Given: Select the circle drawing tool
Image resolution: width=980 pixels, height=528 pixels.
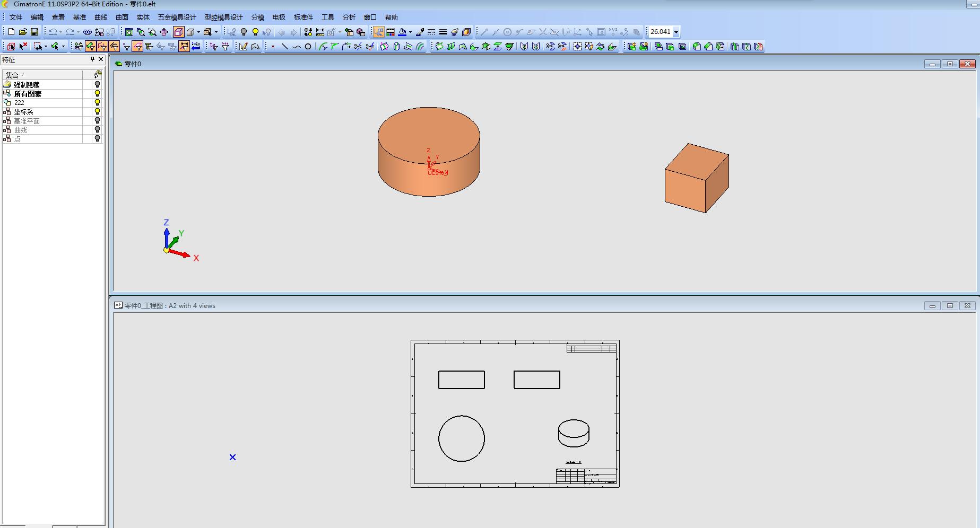Looking at the screenshot, I should [308, 47].
